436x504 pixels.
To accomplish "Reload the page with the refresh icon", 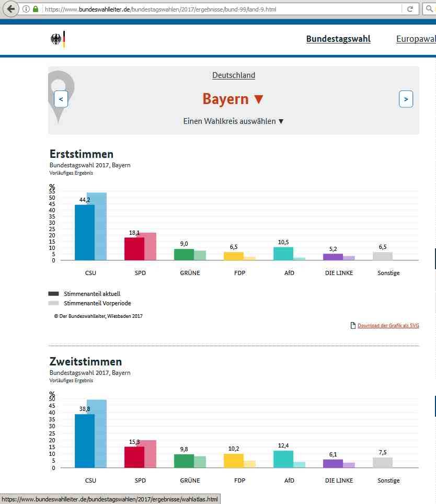I will [x=410, y=9].
